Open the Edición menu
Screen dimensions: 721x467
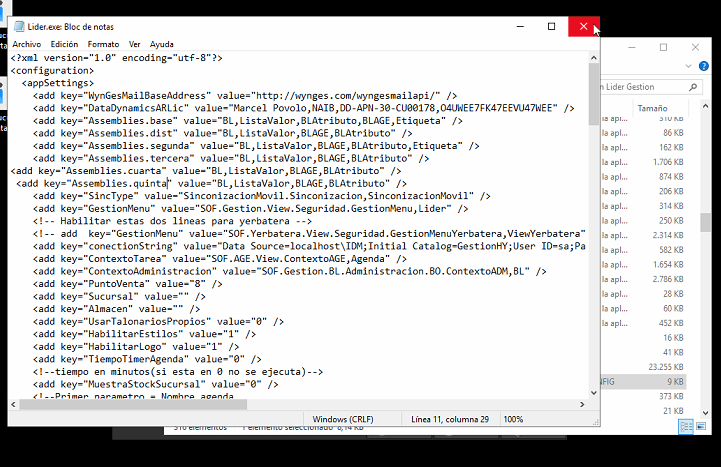click(64, 44)
